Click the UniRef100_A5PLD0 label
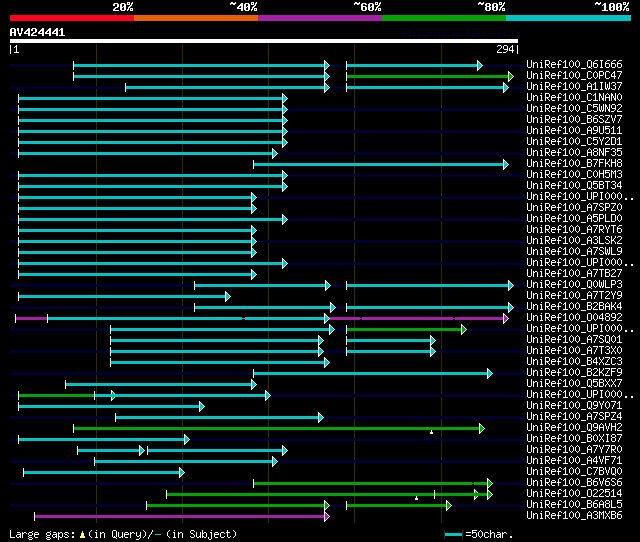 tap(574, 218)
